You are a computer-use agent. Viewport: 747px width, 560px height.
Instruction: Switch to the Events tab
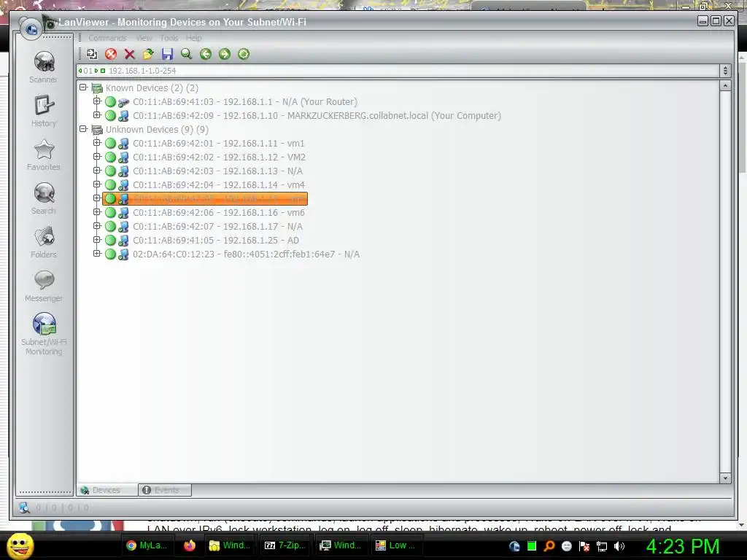(x=165, y=490)
